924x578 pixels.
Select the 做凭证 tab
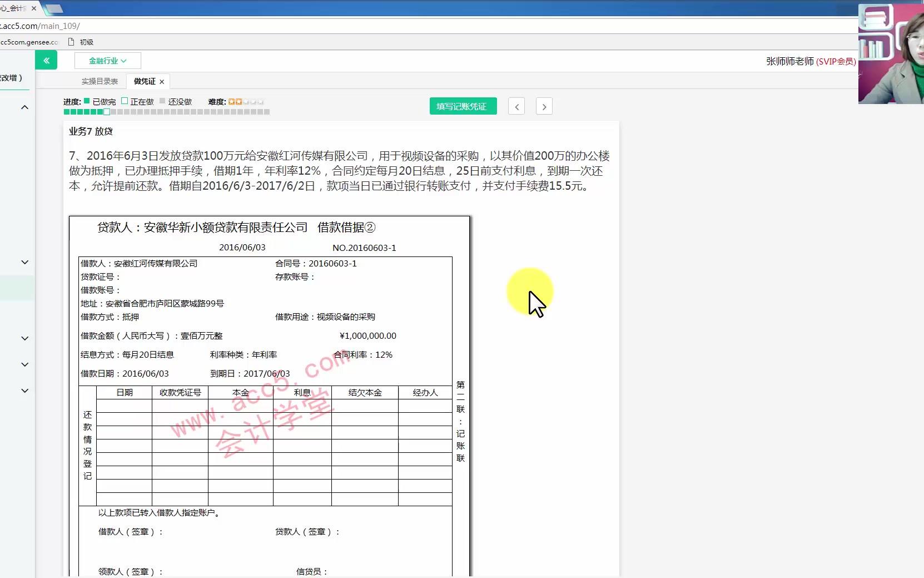(143, 81)
